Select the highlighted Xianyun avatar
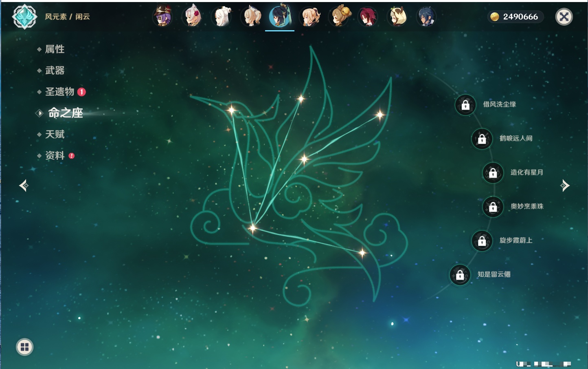 coord(280,16)
